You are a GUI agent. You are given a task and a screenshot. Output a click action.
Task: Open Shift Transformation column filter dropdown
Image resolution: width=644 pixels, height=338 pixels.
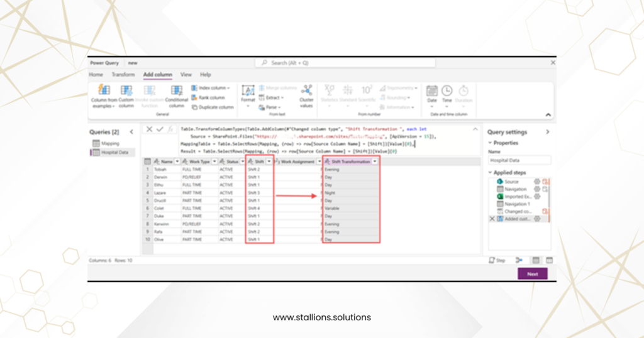[x=375, y=161]
